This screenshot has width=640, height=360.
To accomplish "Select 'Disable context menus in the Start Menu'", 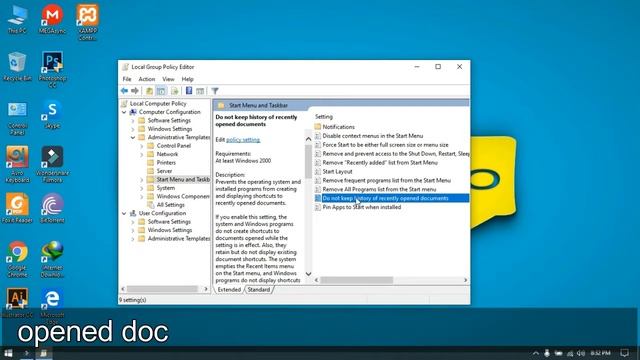I will (373, 136).
